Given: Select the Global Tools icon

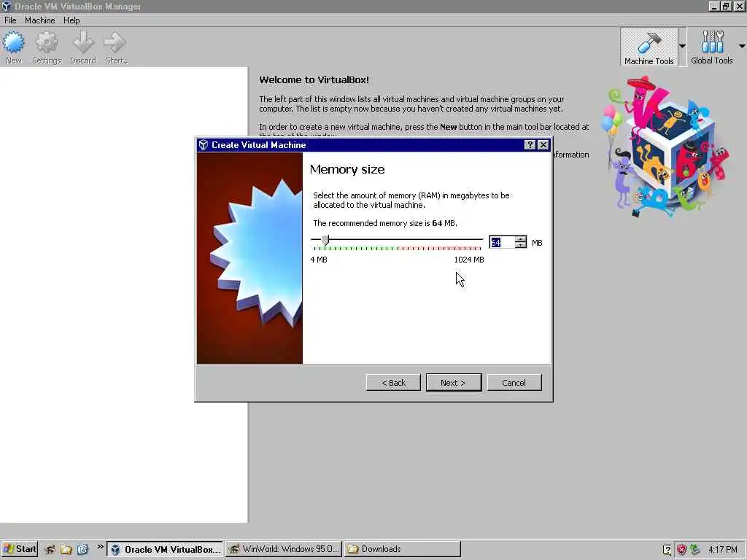Looking at the screenshot, I should (x=712, y=42).
